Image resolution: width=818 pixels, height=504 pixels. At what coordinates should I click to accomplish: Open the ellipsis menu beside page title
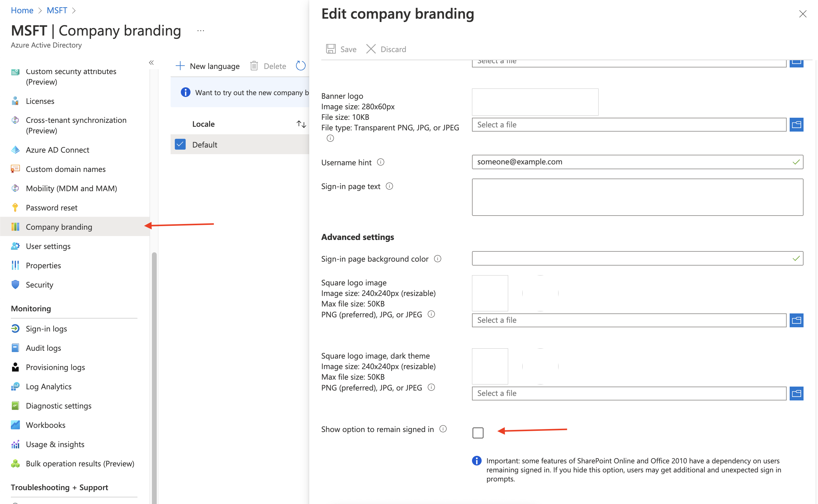tap(200, 31)
